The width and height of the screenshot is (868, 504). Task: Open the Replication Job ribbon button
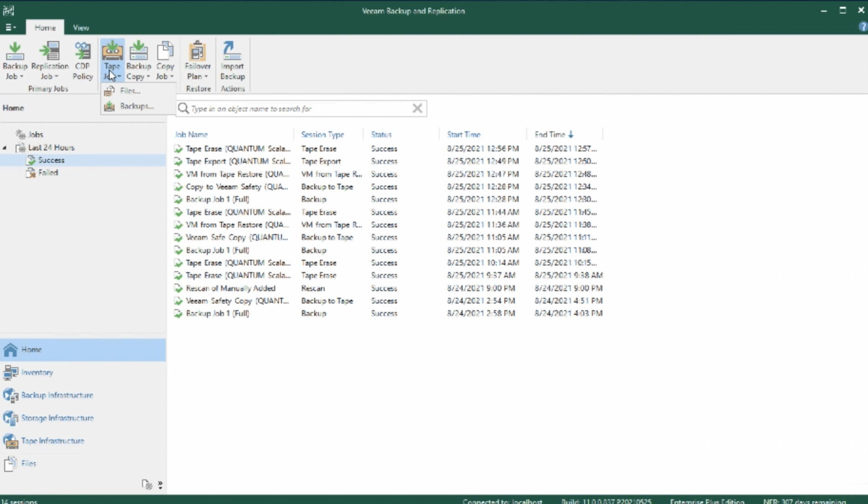coord(50,61)
